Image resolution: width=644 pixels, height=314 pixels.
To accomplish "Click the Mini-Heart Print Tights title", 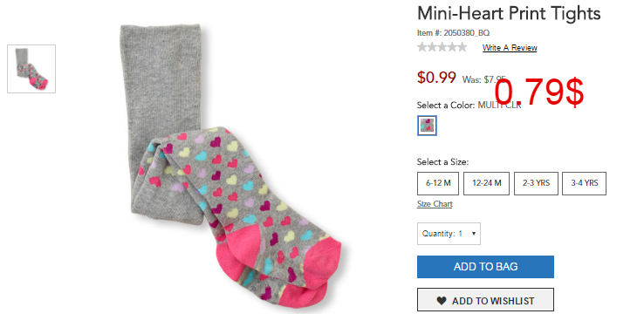I will click(509, 13).
